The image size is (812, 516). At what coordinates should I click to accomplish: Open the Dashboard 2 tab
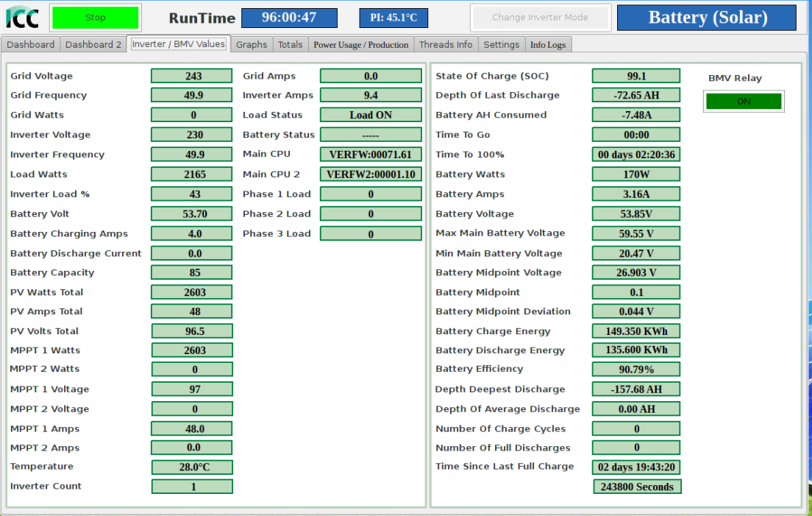[x=93, y=45]
